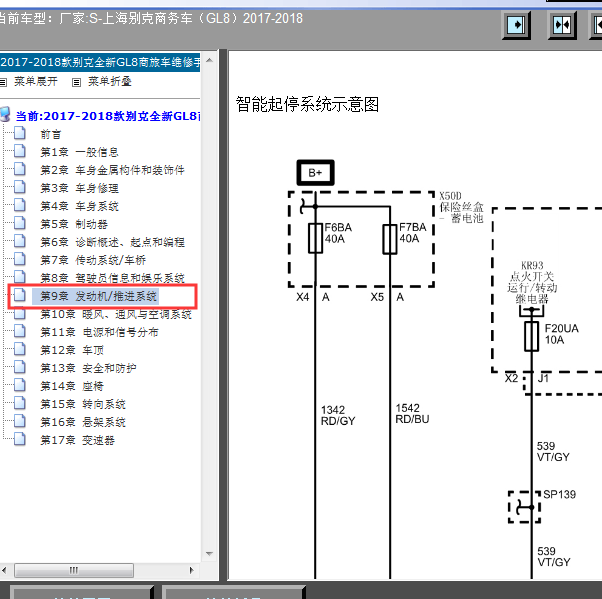602x599 pixels.
Task: Open 第14章 座椅
Action: (x=72, y=386)
